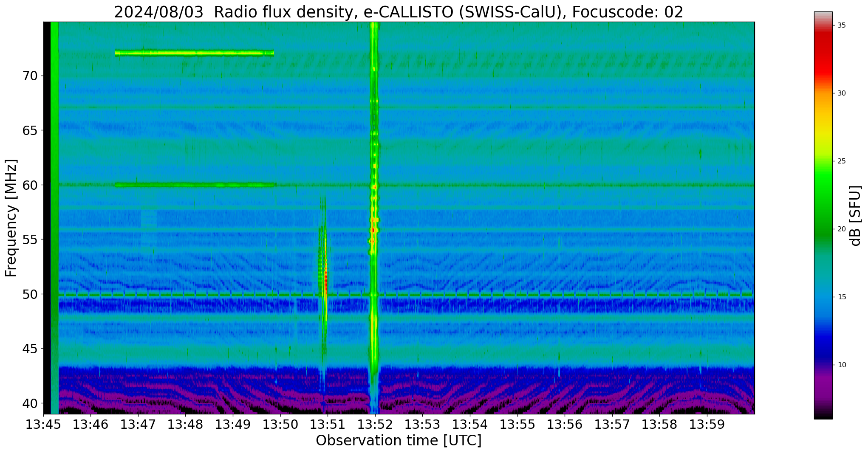Click the colorbar tick label 25
868x453 pixels.
click(841, 161)
